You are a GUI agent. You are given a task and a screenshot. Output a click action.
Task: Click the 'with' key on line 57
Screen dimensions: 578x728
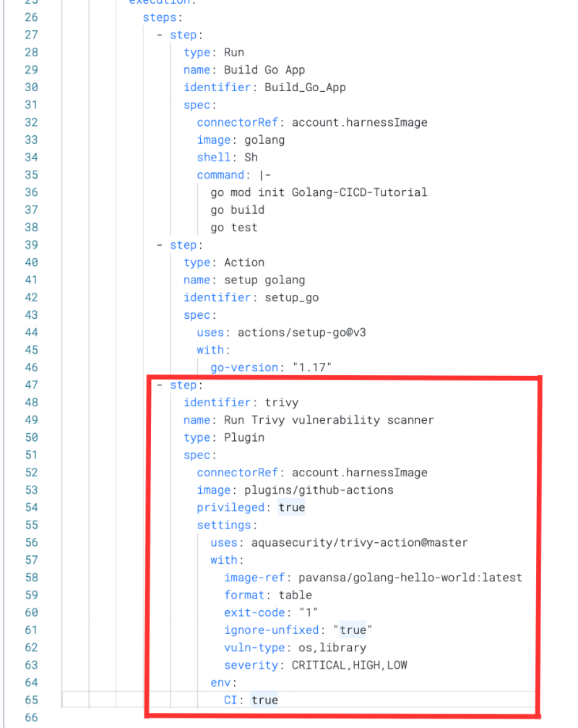[x=223, y=560]
